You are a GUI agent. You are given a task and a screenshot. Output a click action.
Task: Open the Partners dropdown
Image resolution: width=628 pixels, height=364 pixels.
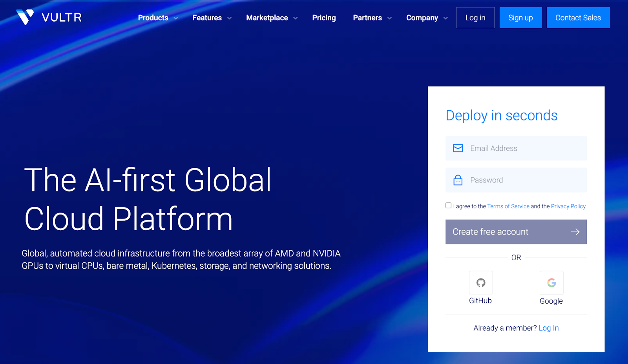pyautogui.click(x=367, y=18)
